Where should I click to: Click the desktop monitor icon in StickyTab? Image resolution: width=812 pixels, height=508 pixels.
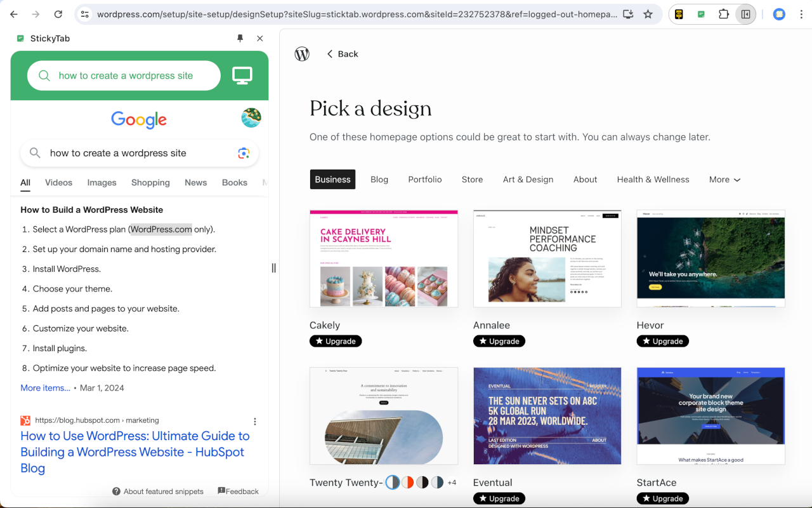click(242, 76)
